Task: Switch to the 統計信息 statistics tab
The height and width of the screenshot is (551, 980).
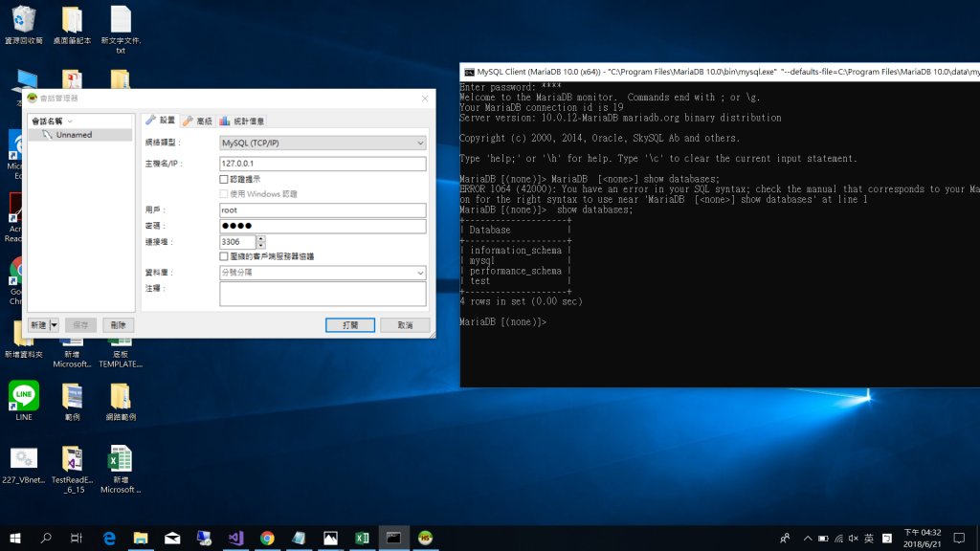Action: (242, 121)
